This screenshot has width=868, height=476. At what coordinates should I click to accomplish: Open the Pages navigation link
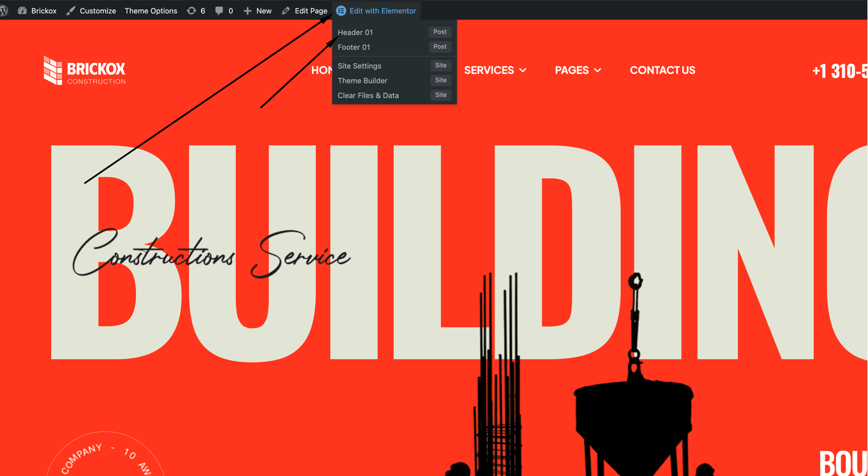(x=572, y=70)
